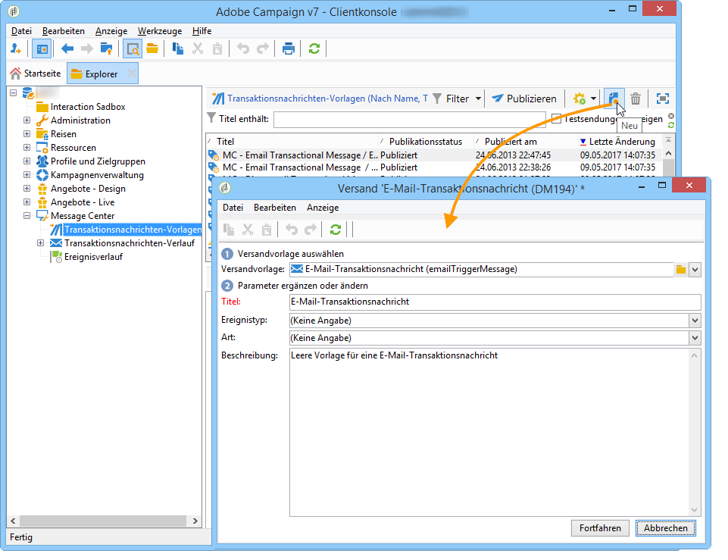Click the Titel column header
This screenshot has width=728, height=560.
pos(292,142)
